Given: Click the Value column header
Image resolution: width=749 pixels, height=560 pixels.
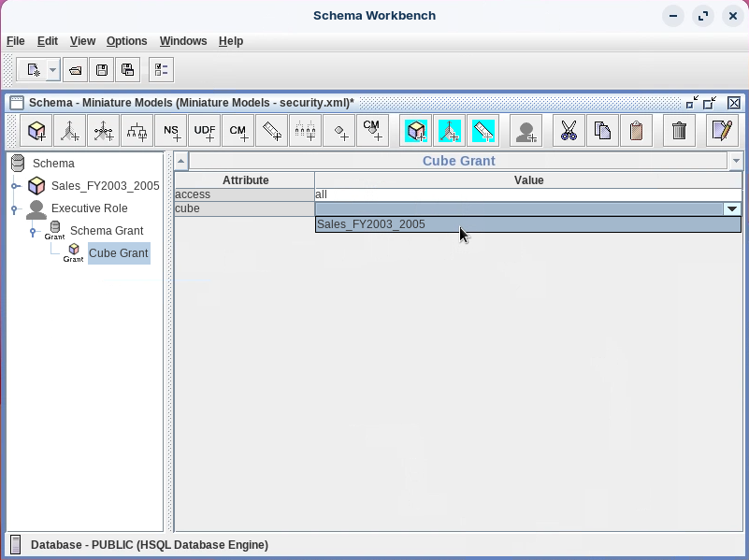Looking at the screenshot, I should [528, 180].
